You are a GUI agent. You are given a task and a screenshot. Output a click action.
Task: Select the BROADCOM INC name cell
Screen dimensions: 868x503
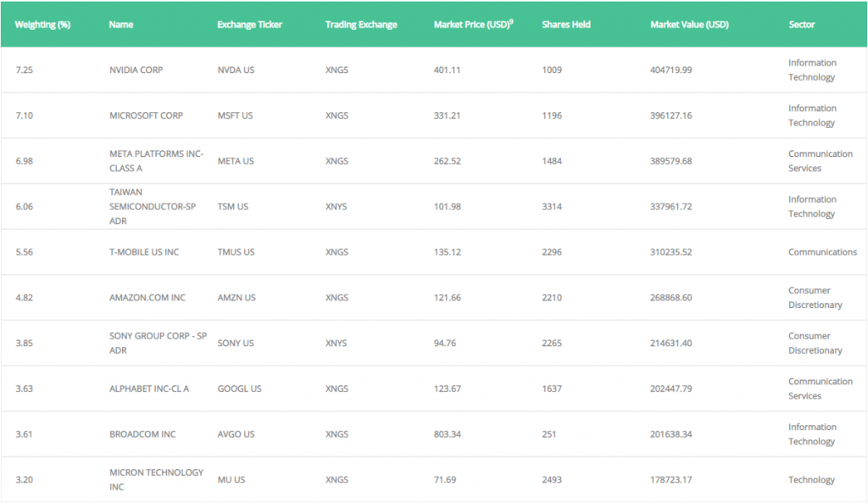[142, 433]
